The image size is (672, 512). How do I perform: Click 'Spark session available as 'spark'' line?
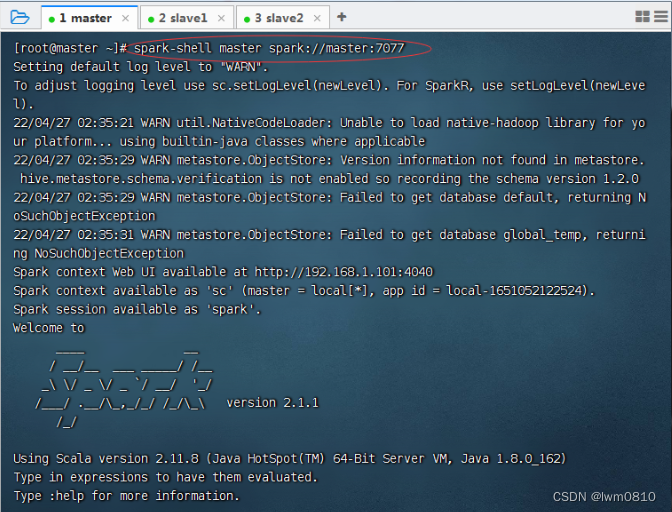(137, 309)
